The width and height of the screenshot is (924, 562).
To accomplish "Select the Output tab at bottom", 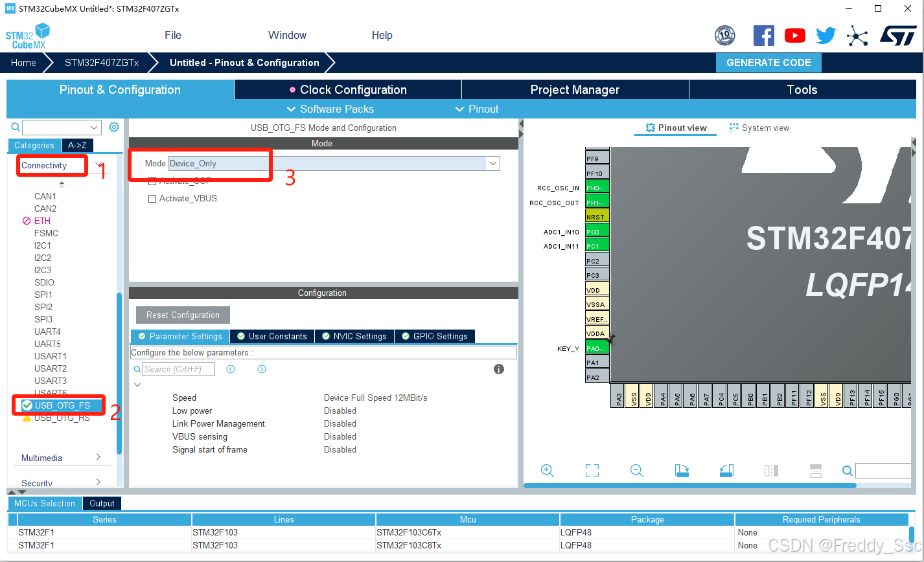I will [102, 503].
